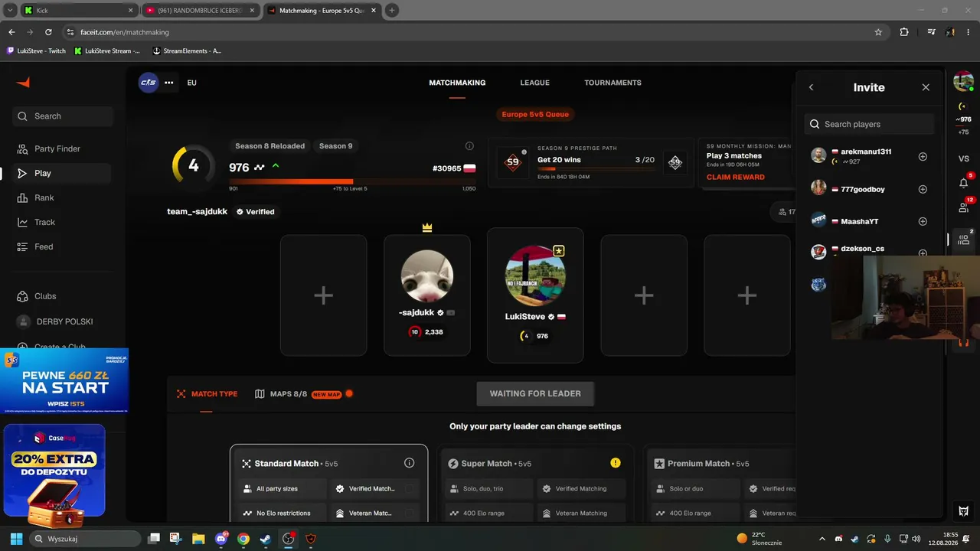
Task: Click the browser reload button
Action: point(48,32)
